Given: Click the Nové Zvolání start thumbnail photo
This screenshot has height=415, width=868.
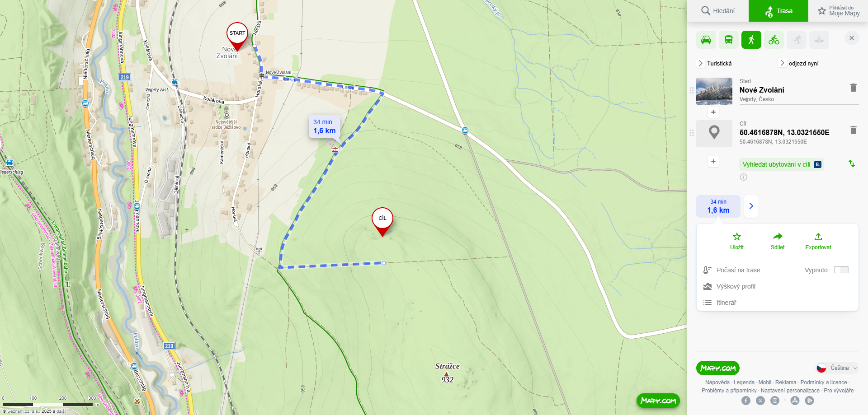Looking at the screenshot, I should pos(714,91).
